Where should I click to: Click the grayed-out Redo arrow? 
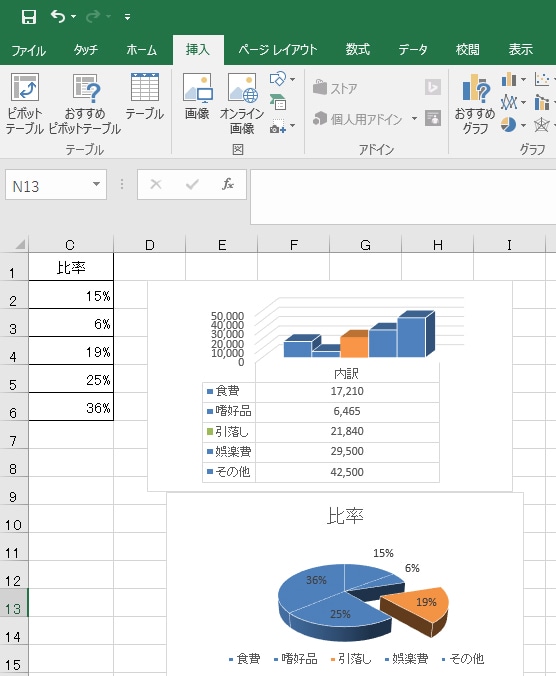point(93,16)
